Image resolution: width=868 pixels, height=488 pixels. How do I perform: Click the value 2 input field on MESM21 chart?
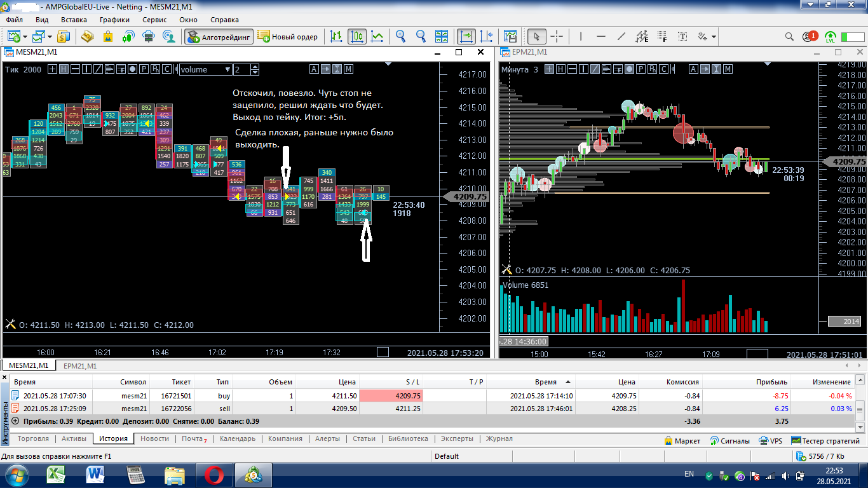point(242,69)
